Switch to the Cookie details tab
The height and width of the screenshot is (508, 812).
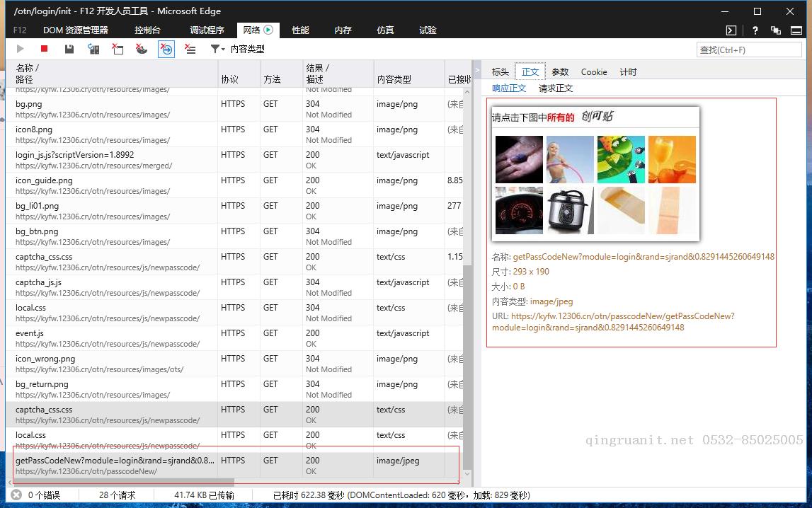tap(594, 71)
